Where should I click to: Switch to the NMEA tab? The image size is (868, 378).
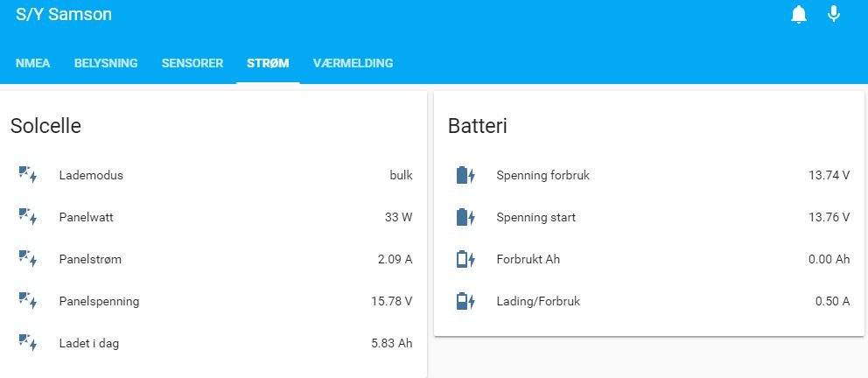tap(32, 63)
